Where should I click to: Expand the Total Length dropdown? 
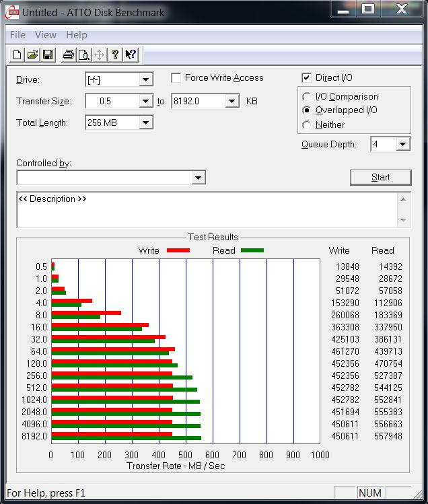pos(146,122)
